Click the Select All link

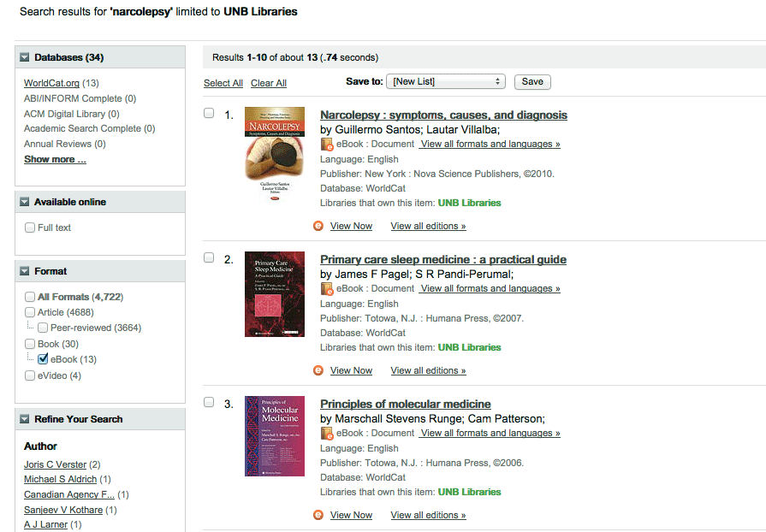pos(223,84)
